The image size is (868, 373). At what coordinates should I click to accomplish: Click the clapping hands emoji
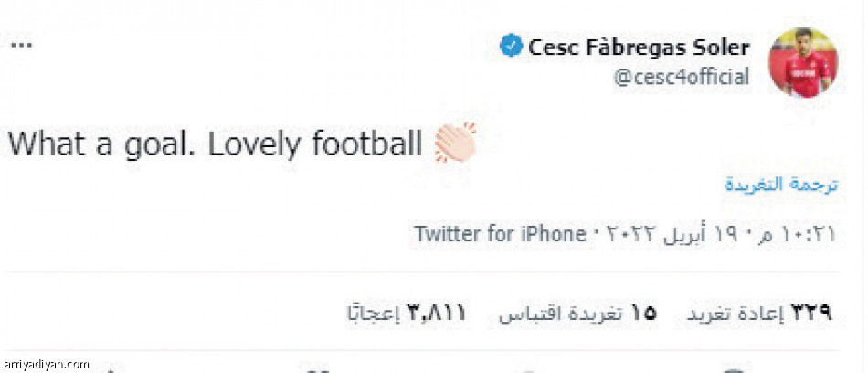[455, 144]
